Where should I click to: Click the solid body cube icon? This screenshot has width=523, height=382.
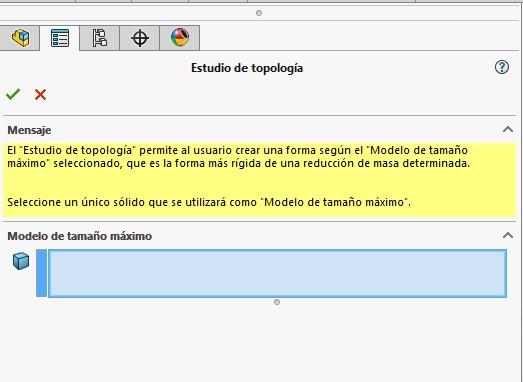[x=21, y=261]
